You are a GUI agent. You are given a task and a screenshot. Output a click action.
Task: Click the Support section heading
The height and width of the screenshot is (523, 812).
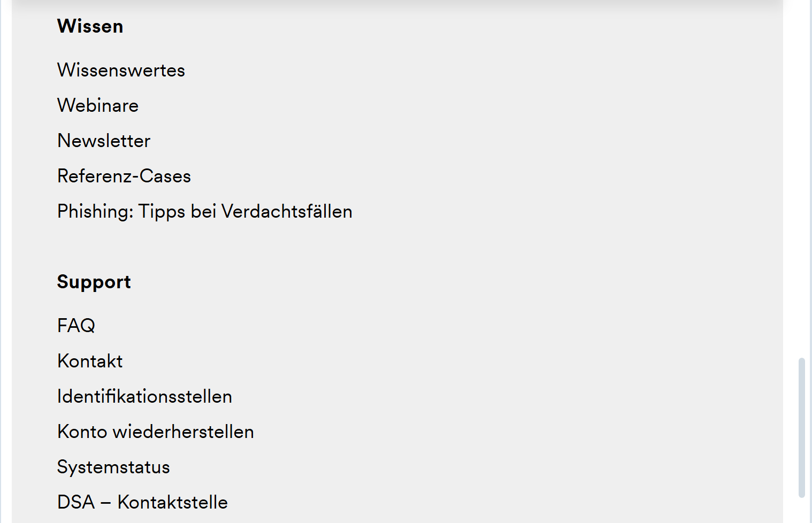[94, 282]
